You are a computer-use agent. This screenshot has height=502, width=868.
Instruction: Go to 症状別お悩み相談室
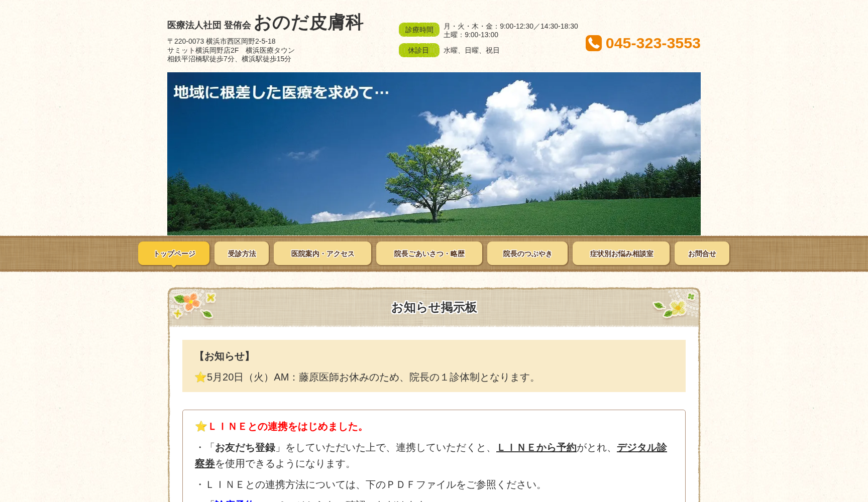pyautogui.click(x=620, y=254)
